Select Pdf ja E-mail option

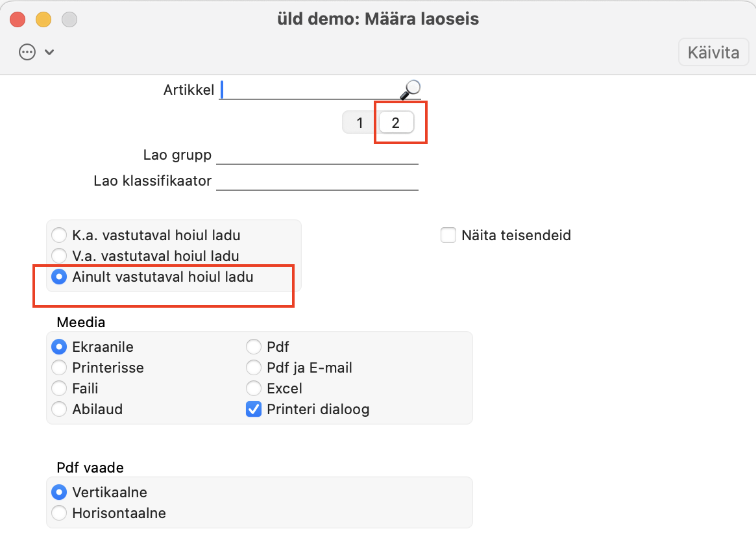[x=254, y=368]
